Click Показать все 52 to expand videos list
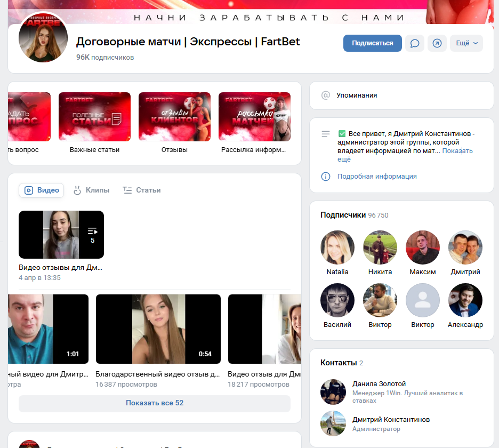This screenshot has width=499, height=448. point(154,404)
